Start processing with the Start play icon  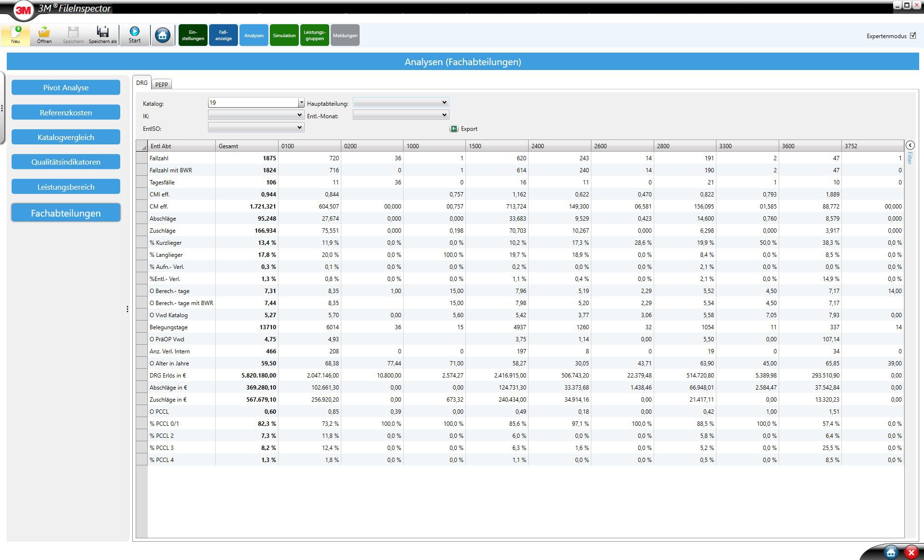click(135, 35)
